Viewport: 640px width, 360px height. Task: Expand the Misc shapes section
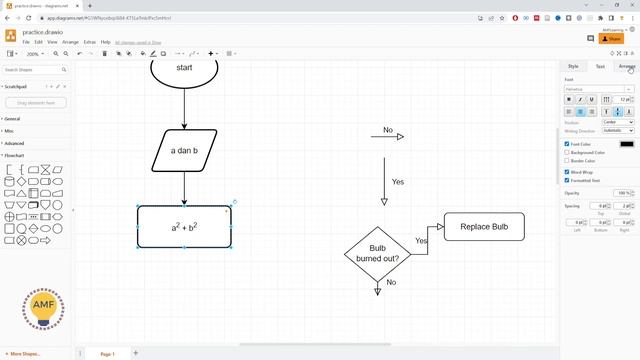(x=8, y=131)
